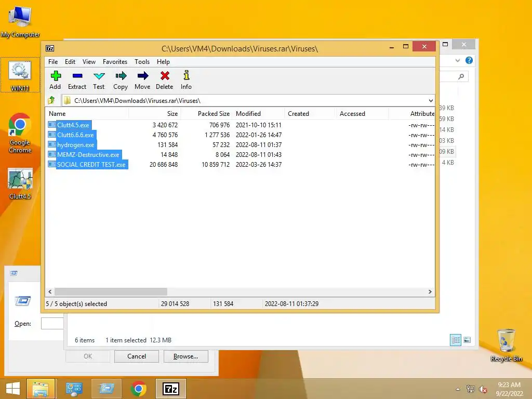
Task: Select the SOCIAL CREDIT TEST.exe file icon
Action: coord(51,164)
